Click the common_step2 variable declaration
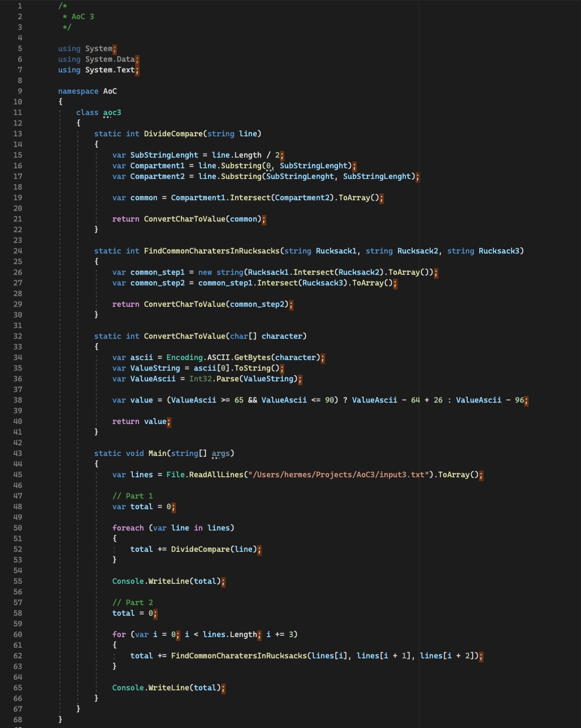The height and width of the screenshot is (728, 581). (x=157, y=283)
